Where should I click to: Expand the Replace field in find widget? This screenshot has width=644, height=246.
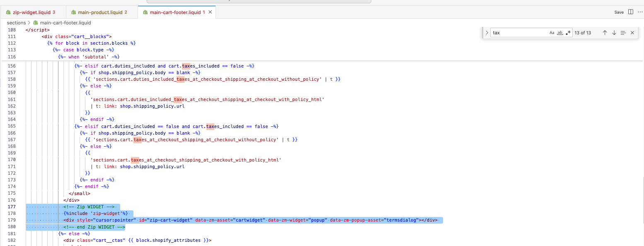tap(487, 32)
